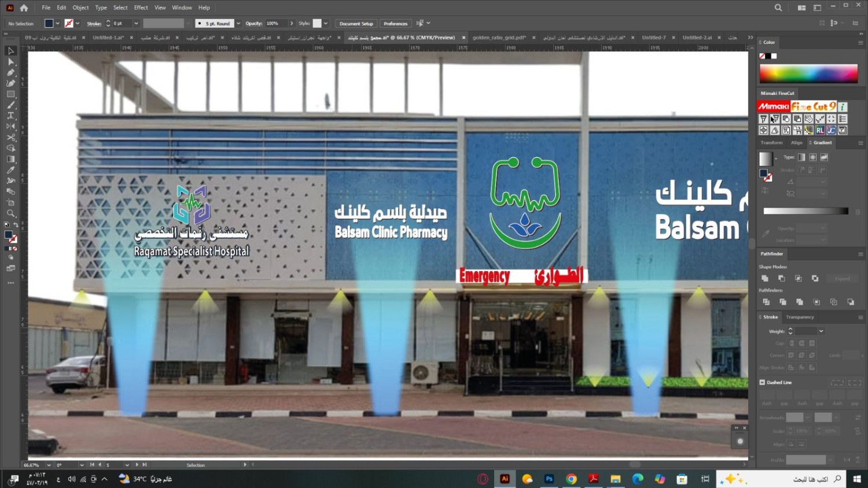Select the Type tool
Viewport: 868px width, 488px height.
tap(10, 116)
